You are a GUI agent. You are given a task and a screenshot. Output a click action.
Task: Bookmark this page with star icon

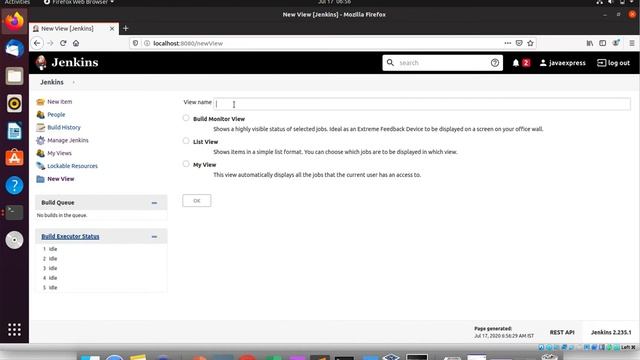(530, 43)
